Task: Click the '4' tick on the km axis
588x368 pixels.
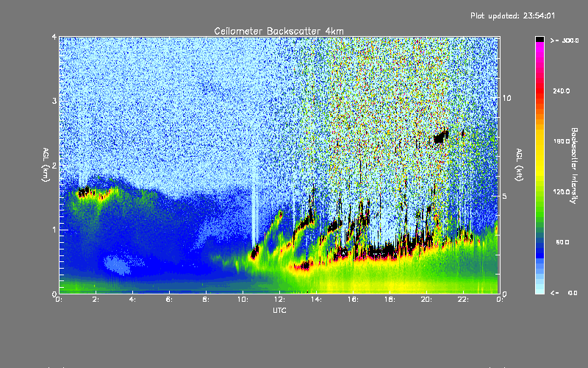Action: 54,37
